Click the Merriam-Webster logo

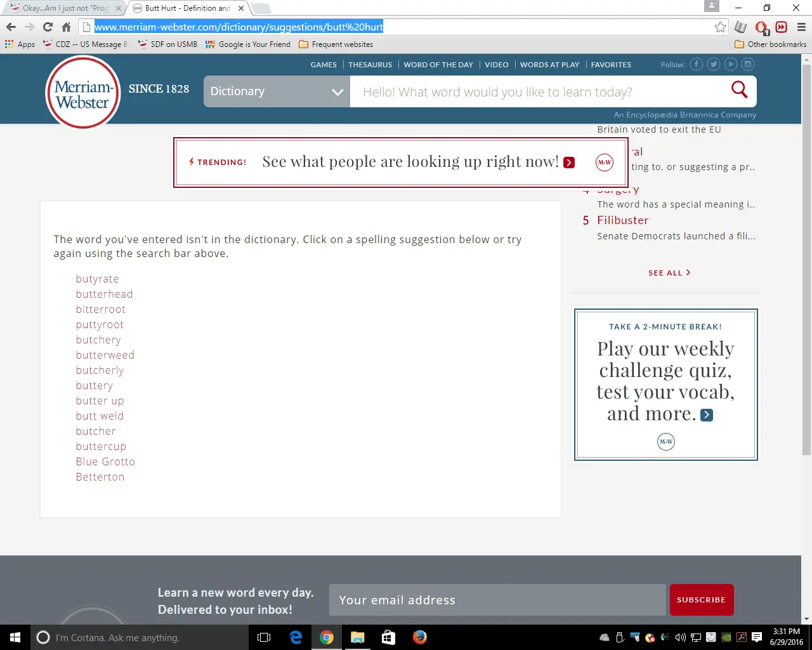click(82, 93)
